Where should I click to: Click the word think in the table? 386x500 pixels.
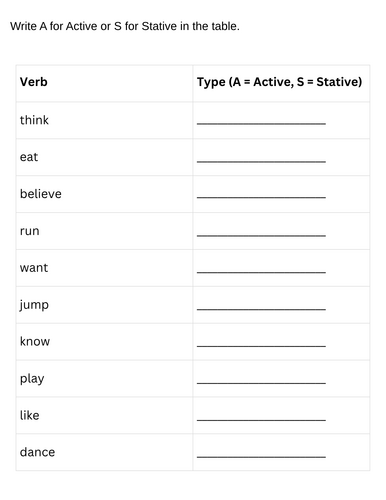[34, 120]
